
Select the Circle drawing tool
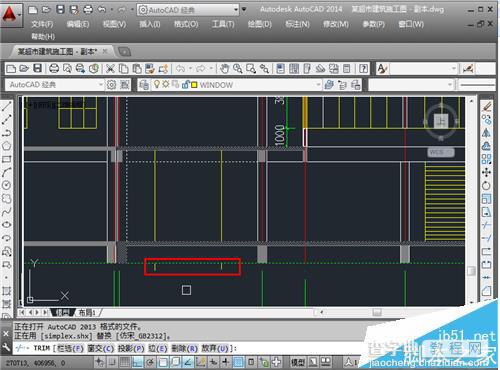point(6,185)
